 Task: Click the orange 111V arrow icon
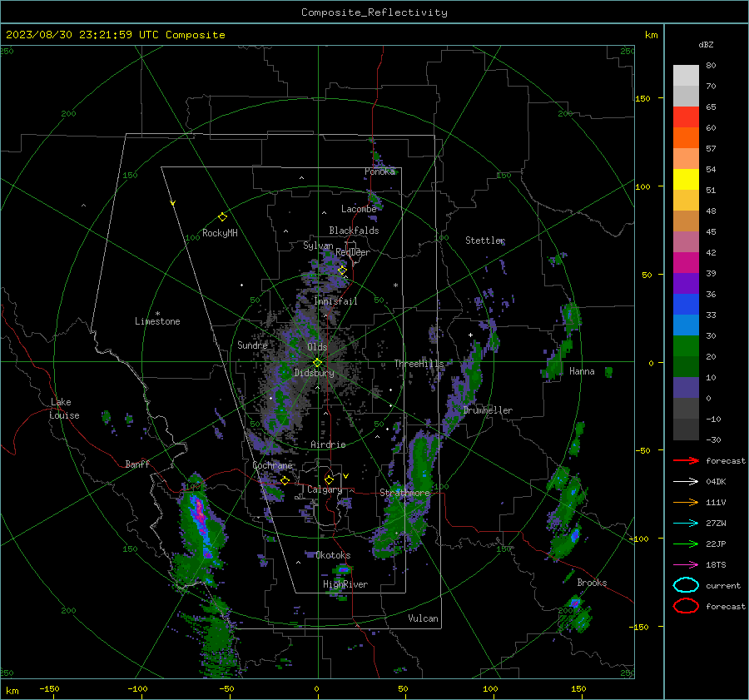click(x=686, y=502)
